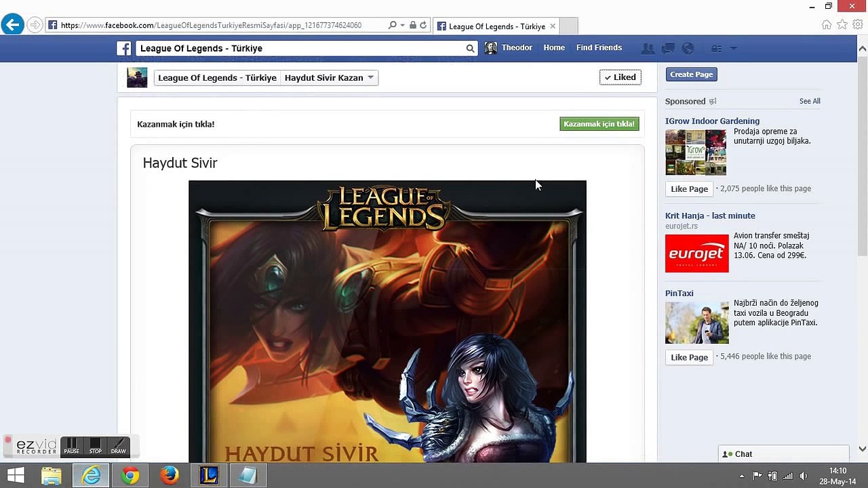Open the Facebook messages icon

pos(669,48)
